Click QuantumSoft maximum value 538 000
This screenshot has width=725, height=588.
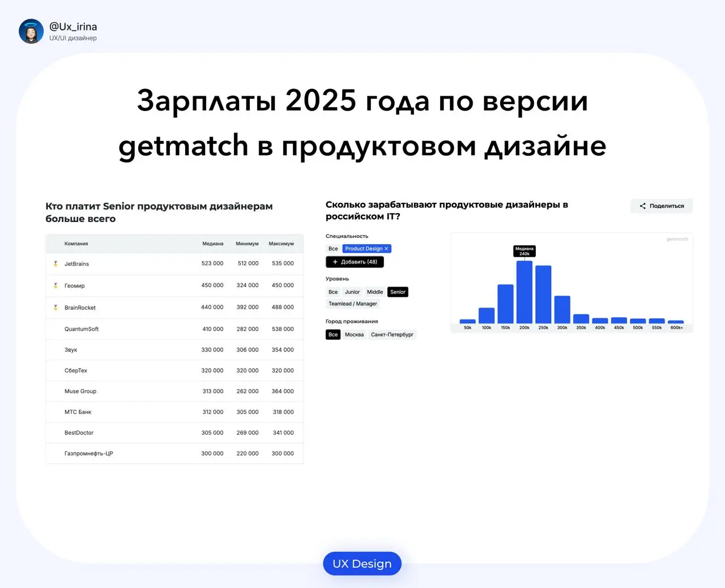[x=283, y=329]
